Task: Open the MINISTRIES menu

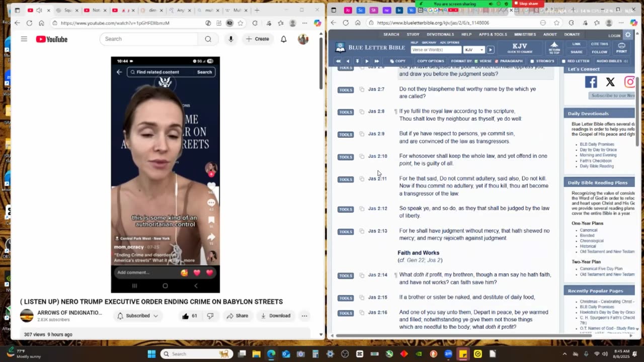Action: [525, 35]
